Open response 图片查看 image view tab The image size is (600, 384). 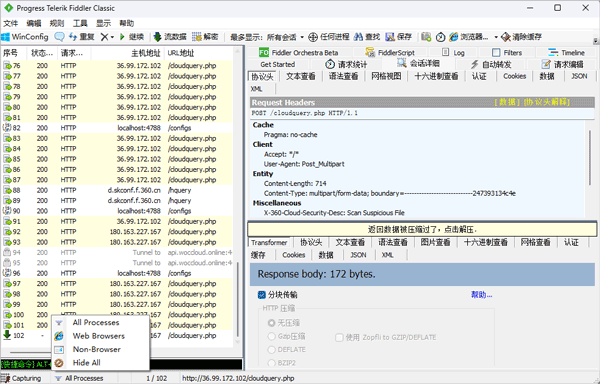435,242
